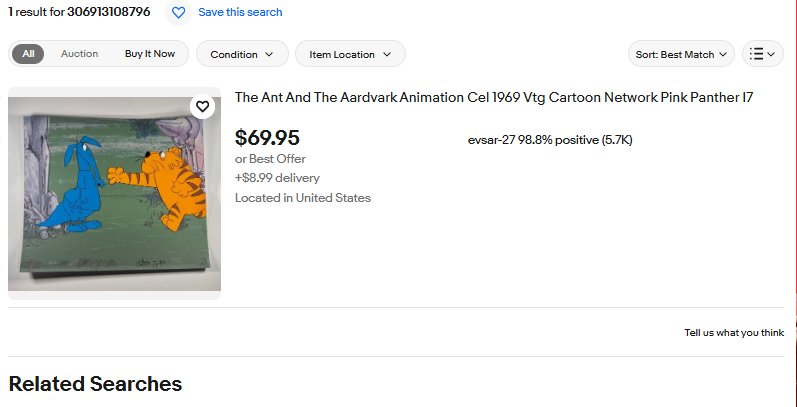Open The Ant And The Aardvark listing title
The height and width of the screenshot is (407, 797).
(494, 98)
